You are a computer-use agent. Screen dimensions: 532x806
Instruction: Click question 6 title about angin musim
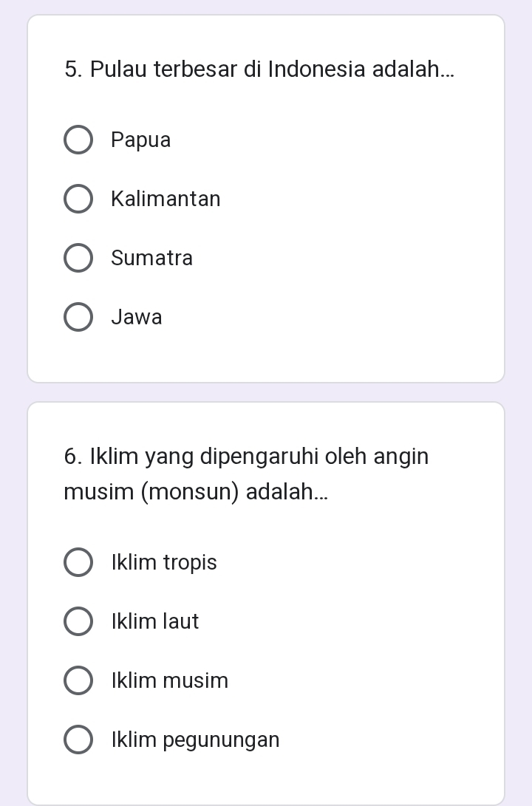(x=246, y=474)
